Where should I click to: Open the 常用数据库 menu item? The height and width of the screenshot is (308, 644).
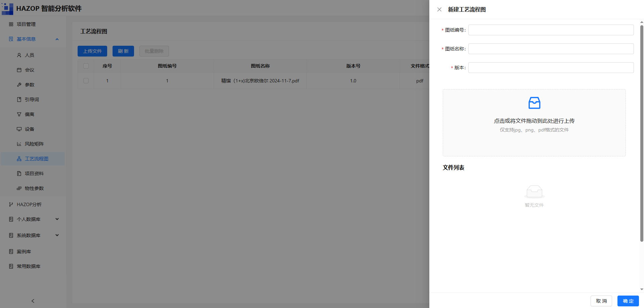(33, 266)
